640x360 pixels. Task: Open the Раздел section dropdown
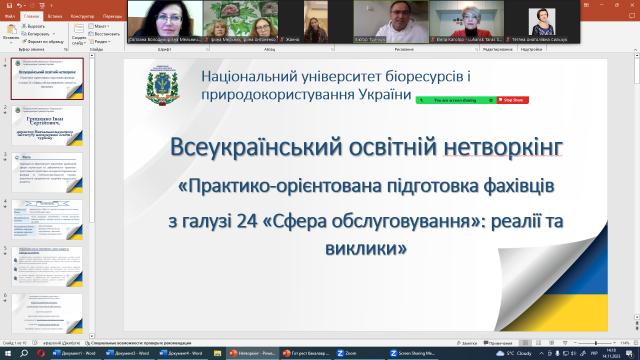[99, 42]
